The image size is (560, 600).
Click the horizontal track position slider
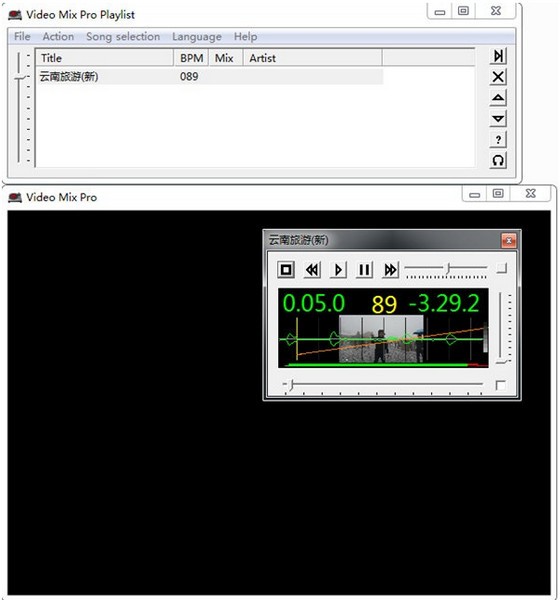pyautogui.click(x=383, y=384)
